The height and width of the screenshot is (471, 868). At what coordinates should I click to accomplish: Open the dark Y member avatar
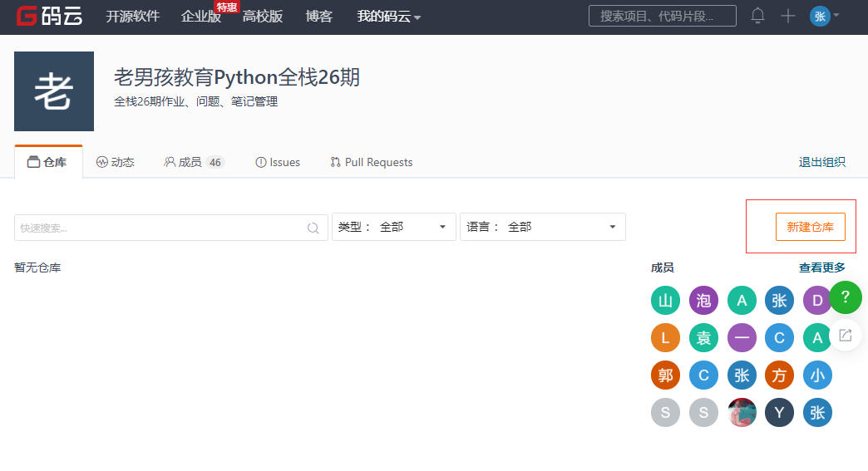pos(779,412)
